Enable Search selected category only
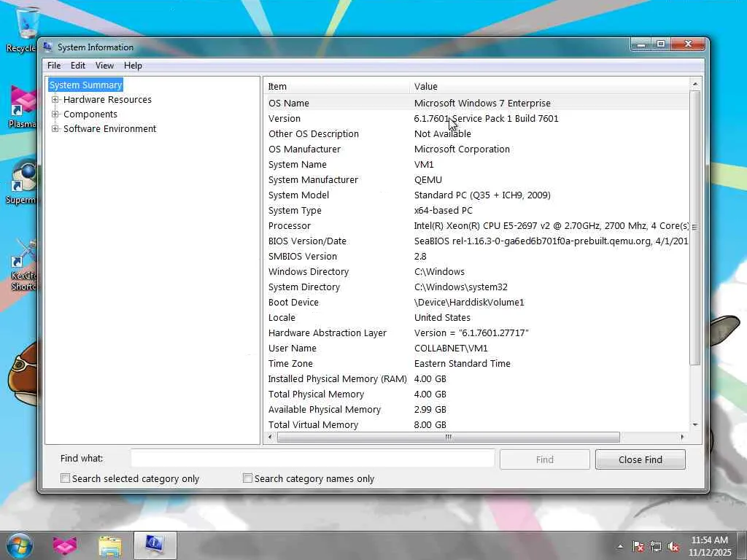The image size is (747, 560). pyautogui.click(x=65, y=478)
